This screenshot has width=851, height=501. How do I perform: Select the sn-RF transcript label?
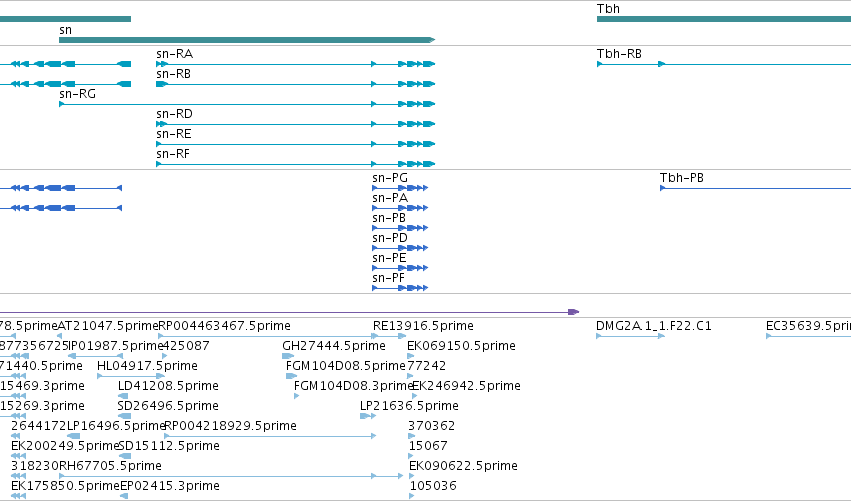[x=173, y=154]
